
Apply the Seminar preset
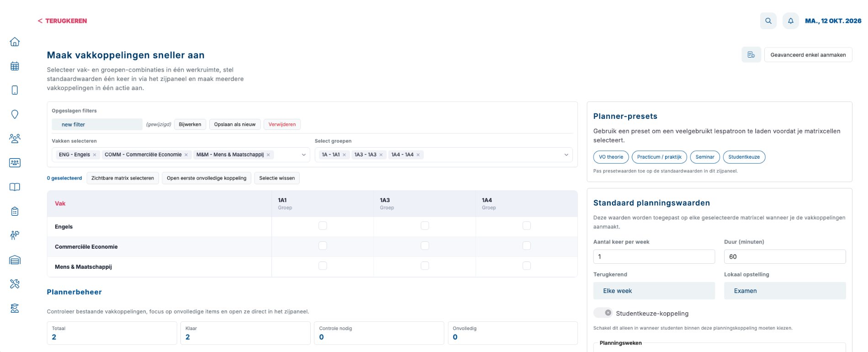[x=705, y=157]
